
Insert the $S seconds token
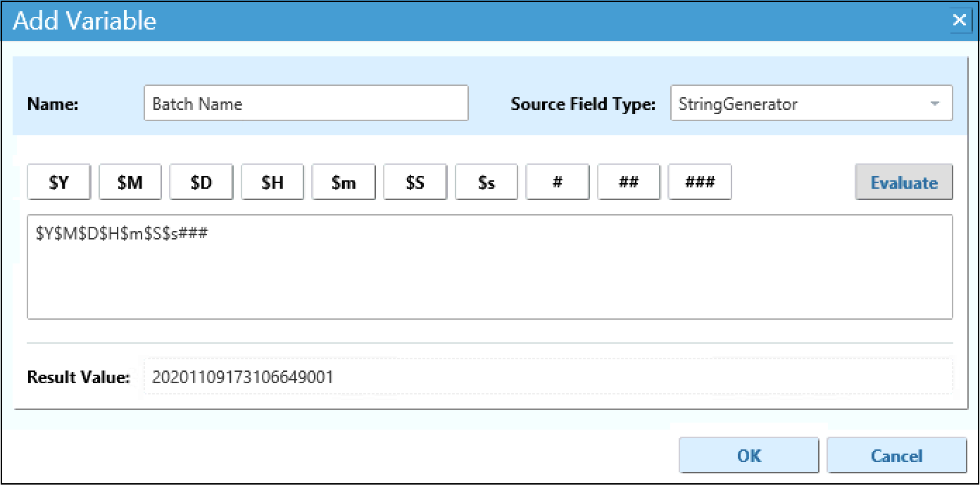[x=415, y=182]
